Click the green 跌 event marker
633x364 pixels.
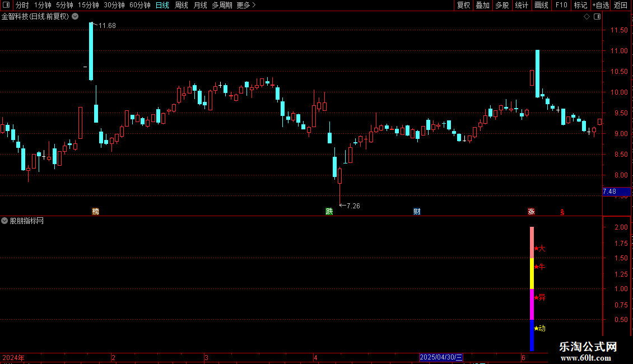329,212
